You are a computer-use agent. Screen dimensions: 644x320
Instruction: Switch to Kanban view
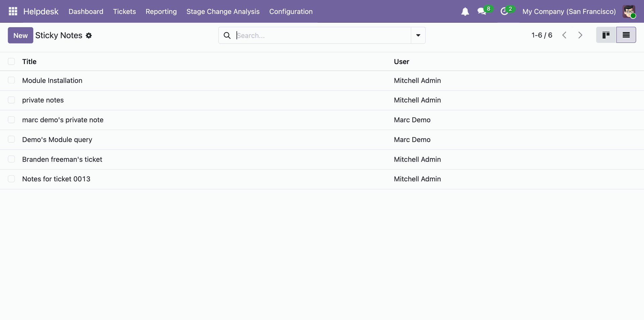606,35
